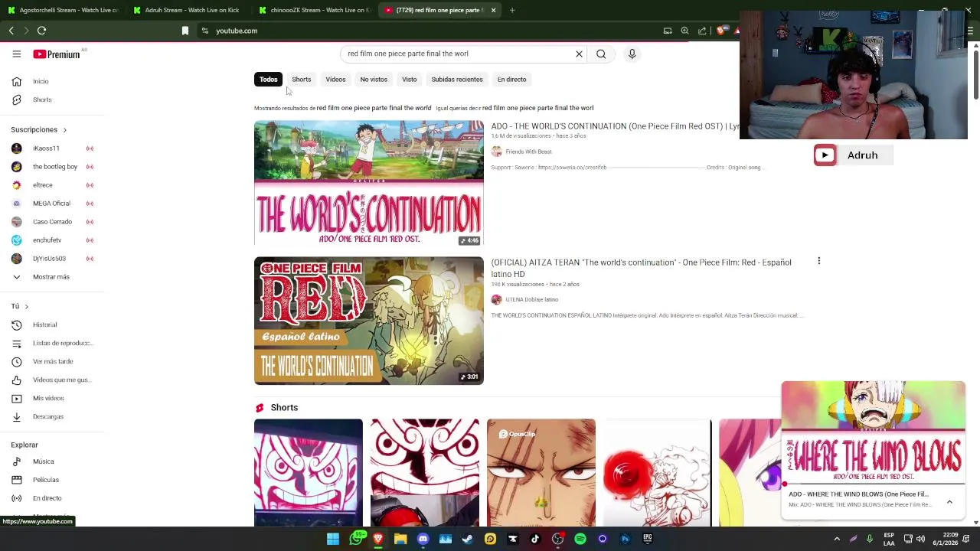The width and height of the screenshot is (980, 551).
Task: Bookmark this page in the browser
Action: point(185,31)
